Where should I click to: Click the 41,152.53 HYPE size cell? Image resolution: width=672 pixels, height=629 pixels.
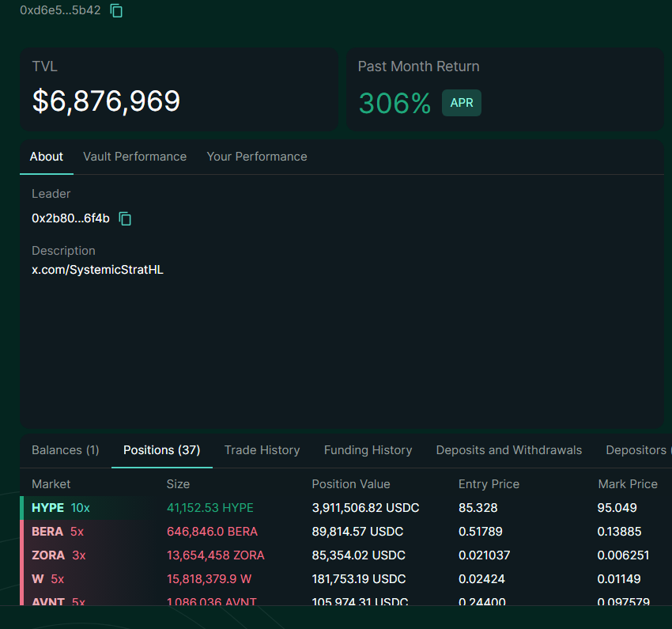[210, 508]
